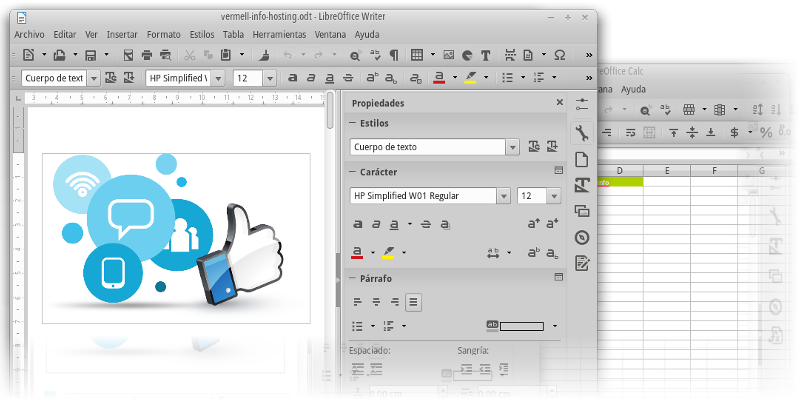Decrease font size in sidebar
The image size is (800, 400).
coord(553,223)
